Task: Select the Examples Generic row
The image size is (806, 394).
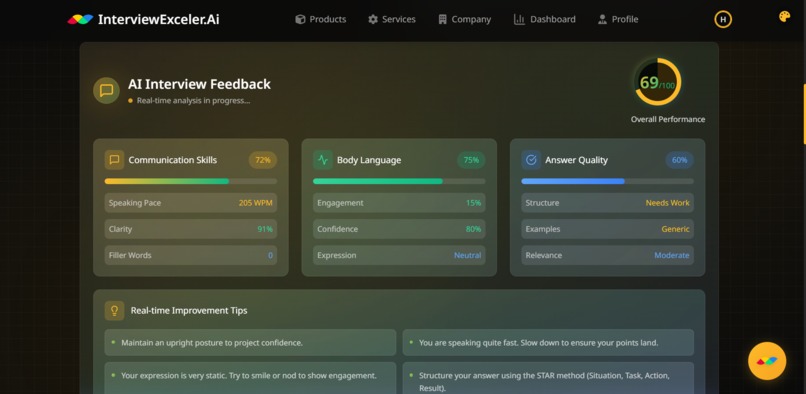Action: [x=607, y=229]
